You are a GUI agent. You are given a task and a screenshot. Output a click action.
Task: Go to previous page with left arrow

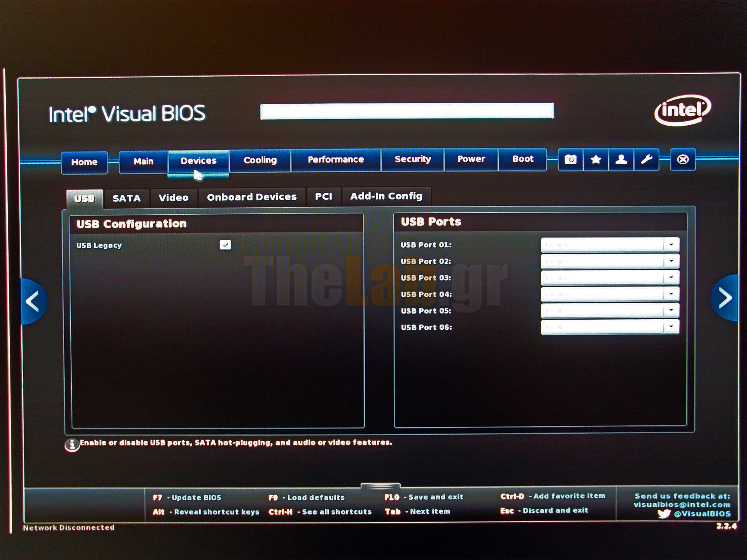click(x=33, y=301)
